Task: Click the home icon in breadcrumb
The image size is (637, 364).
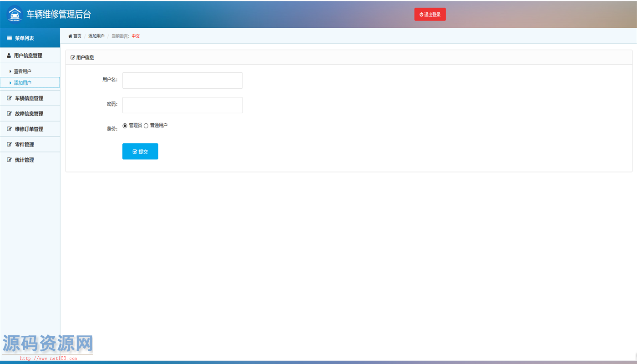Action: 70,36
